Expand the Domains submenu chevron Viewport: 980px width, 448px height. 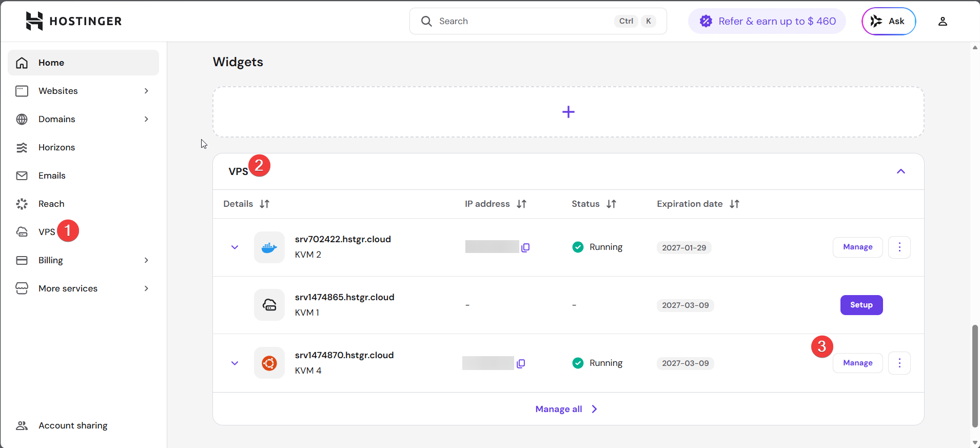(x=146, y=119)
